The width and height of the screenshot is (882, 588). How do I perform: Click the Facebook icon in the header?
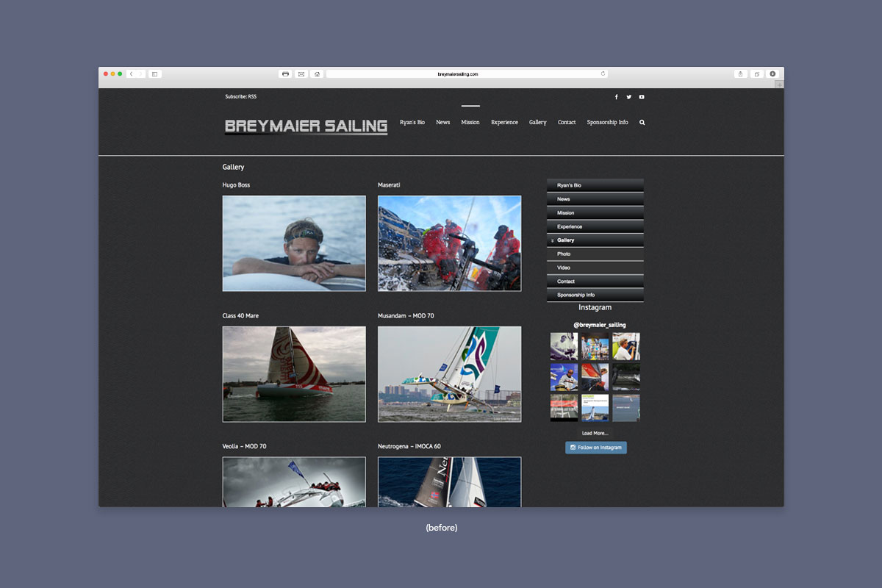[616, 97]
